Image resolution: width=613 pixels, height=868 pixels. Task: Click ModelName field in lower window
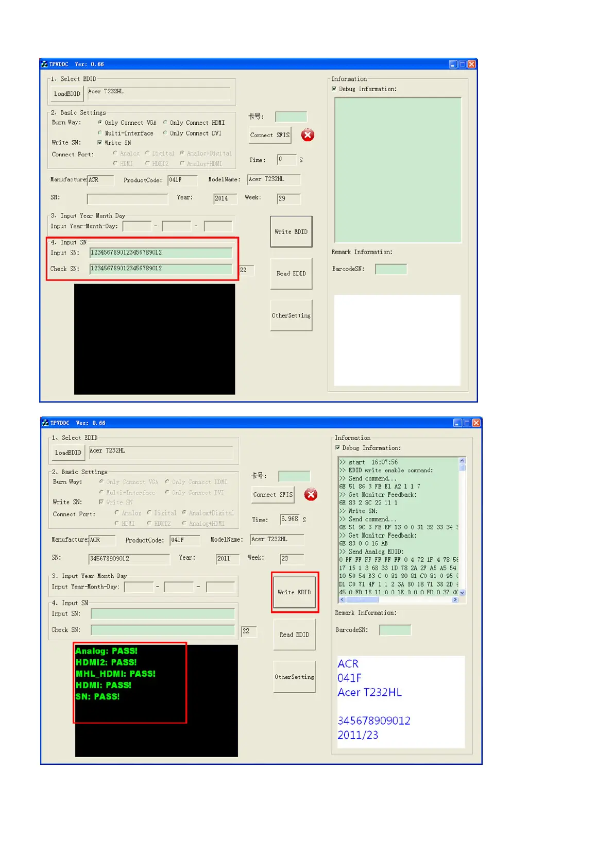click(x=277, y=540)
